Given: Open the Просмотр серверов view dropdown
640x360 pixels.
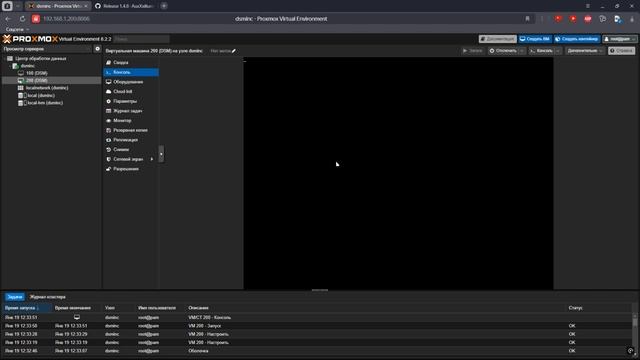Looking at the screenshot, I should (x=47, y=49).
